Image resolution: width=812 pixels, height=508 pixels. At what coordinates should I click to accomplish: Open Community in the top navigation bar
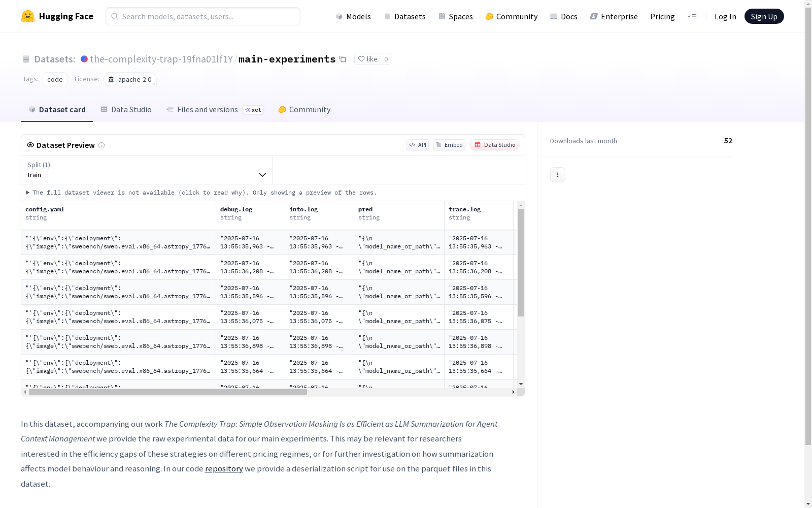pyautogui.click(x=511, y=16)
